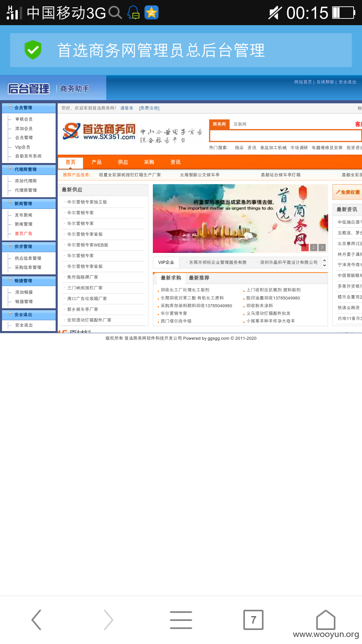Open 审核会员 in sidebar
This screenshot has width=362, height=644.
pos(24,119)
